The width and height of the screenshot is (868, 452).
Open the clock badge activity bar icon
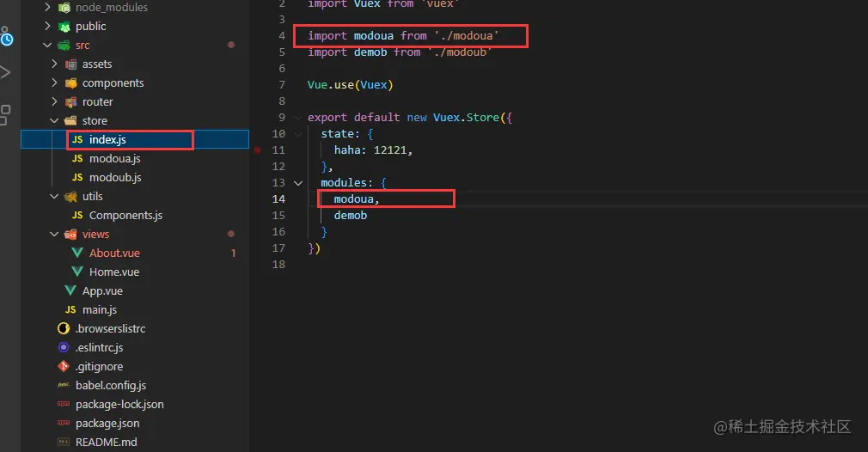(x=7, y=38)
